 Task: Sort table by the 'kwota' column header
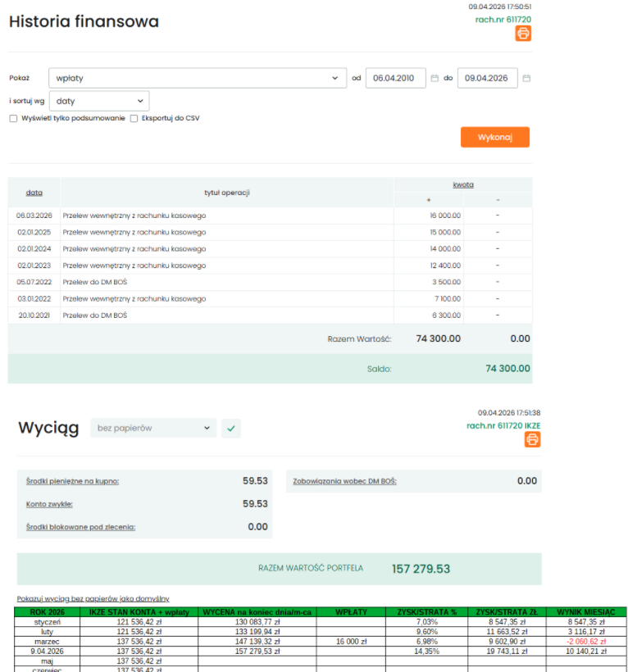click(463, 184)
